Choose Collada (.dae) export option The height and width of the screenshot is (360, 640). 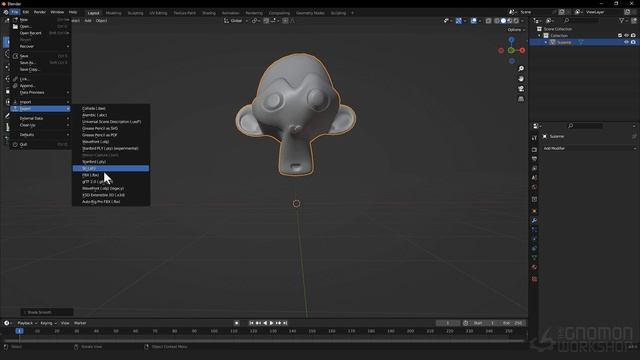(x=111, y=109)
